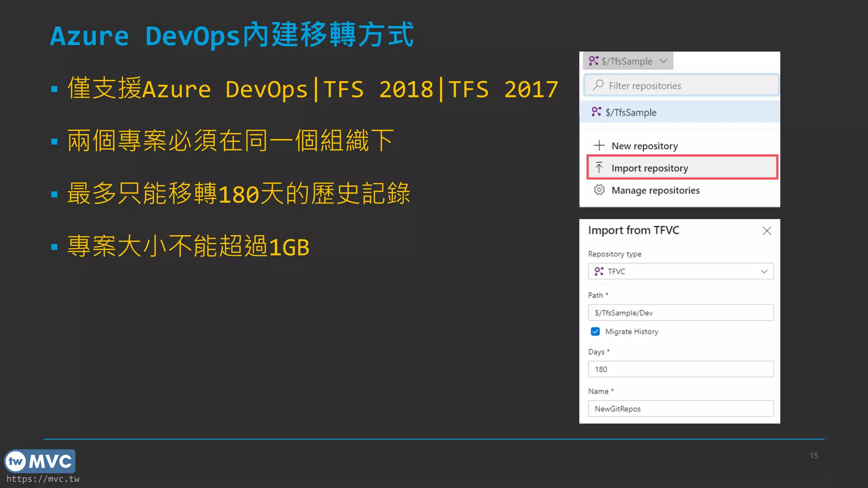Open the Repository type TFVC dropdown
The image size is (868, 488).
[x=681, y=271]
